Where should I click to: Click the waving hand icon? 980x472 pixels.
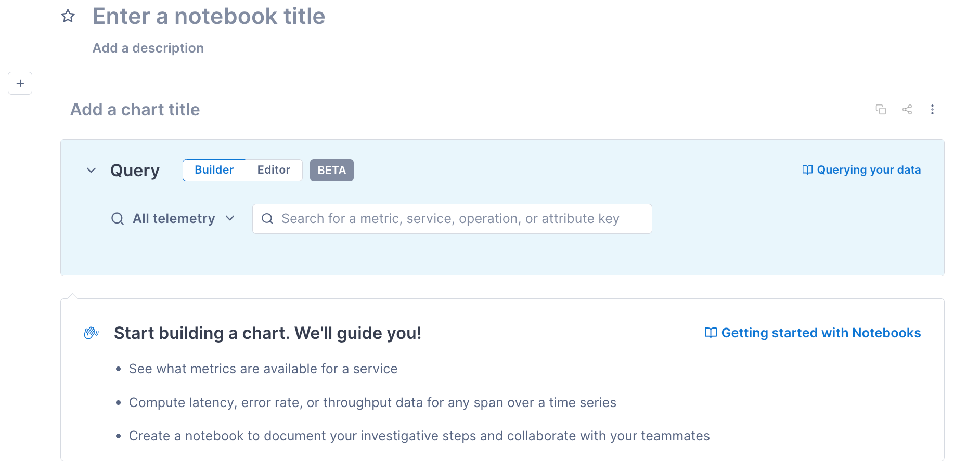coord(91,333)
